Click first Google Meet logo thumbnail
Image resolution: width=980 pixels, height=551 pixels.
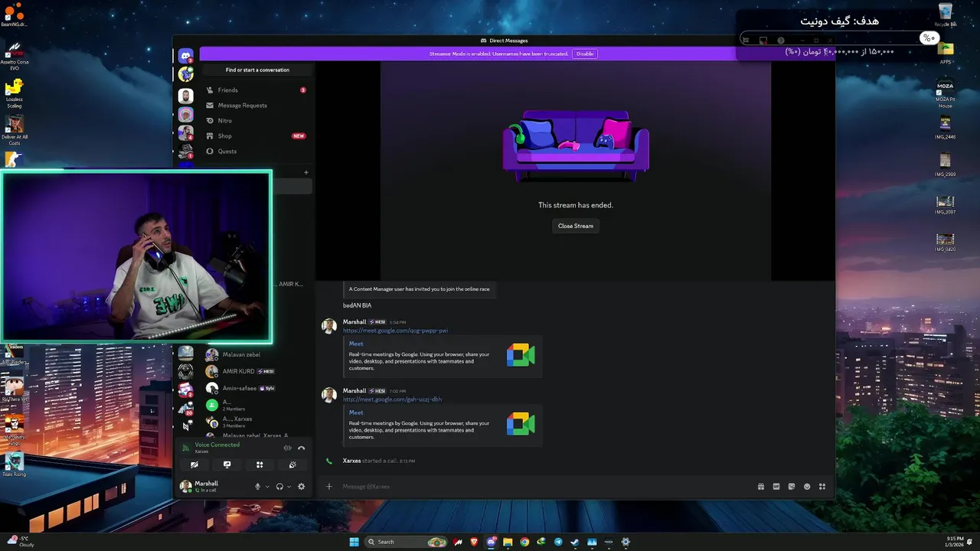click(521, 355)
